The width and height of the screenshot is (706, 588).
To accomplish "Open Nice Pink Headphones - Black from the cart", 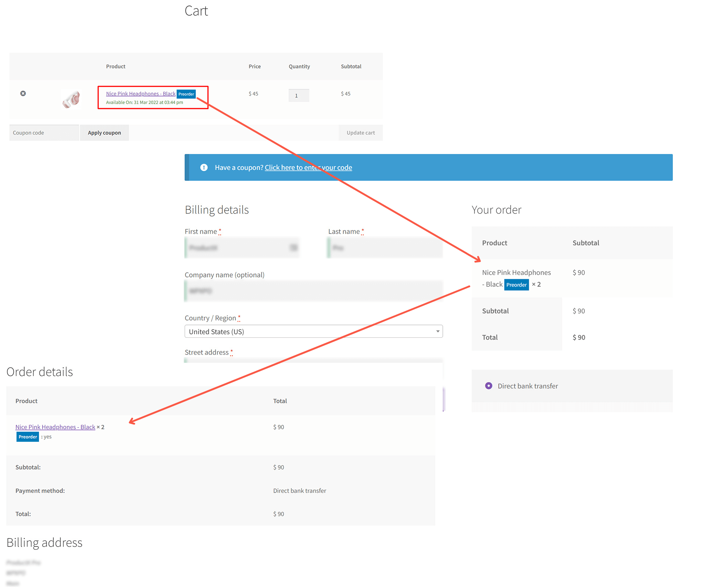I will 140,93.
